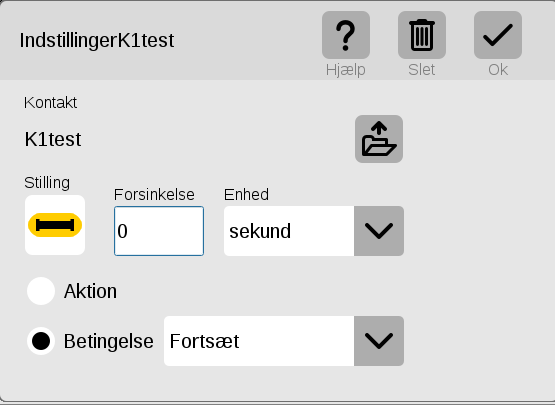Select the Aktion radio button
Screen dimensions: 555x405
(x=41, y=291)
